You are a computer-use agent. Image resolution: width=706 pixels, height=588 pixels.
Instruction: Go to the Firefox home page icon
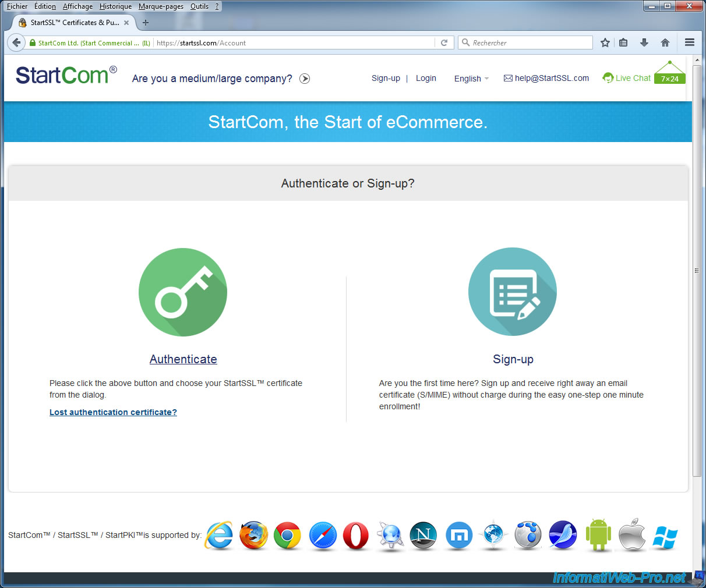[x=665, y=42]
